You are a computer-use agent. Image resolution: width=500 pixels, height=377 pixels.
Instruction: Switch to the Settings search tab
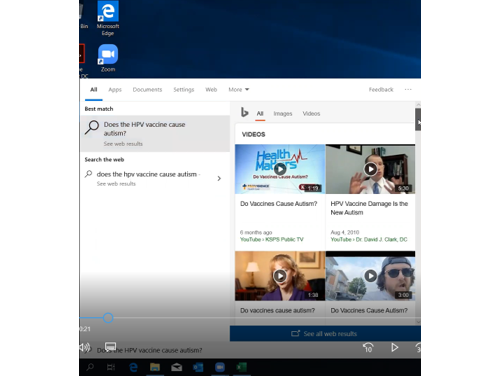(x=184, y=90)
